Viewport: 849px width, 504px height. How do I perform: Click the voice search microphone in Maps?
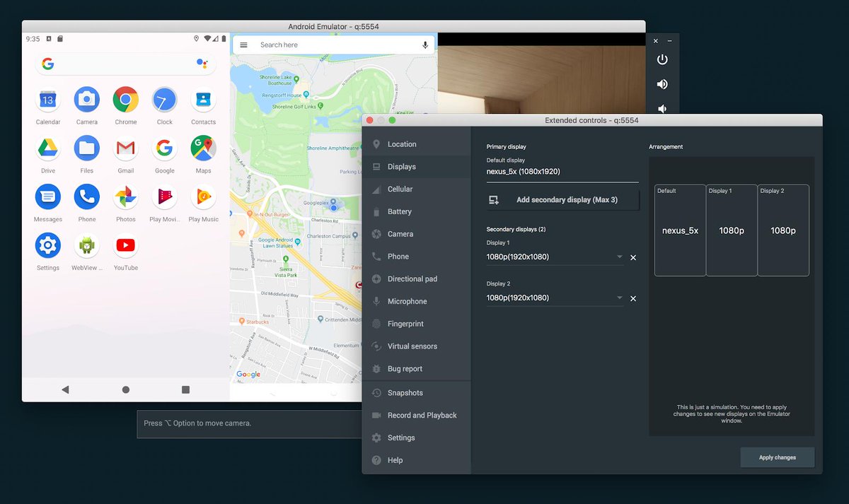point(425,45)
